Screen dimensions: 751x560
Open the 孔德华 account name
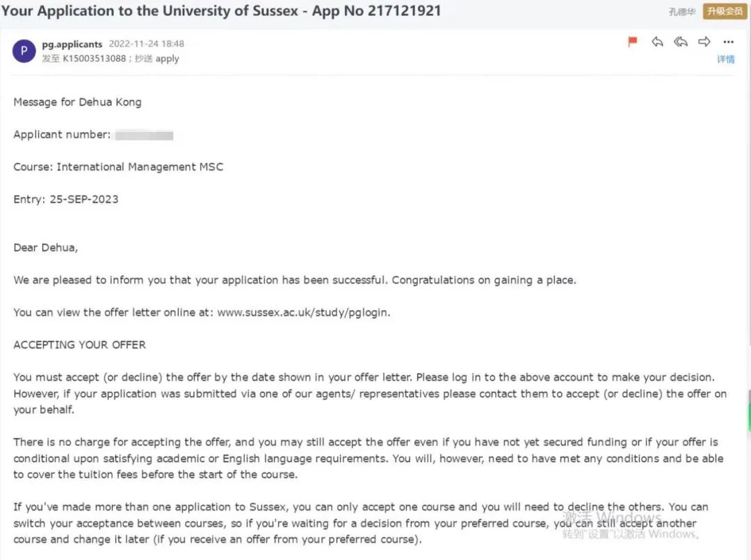(x=681, y=12)
